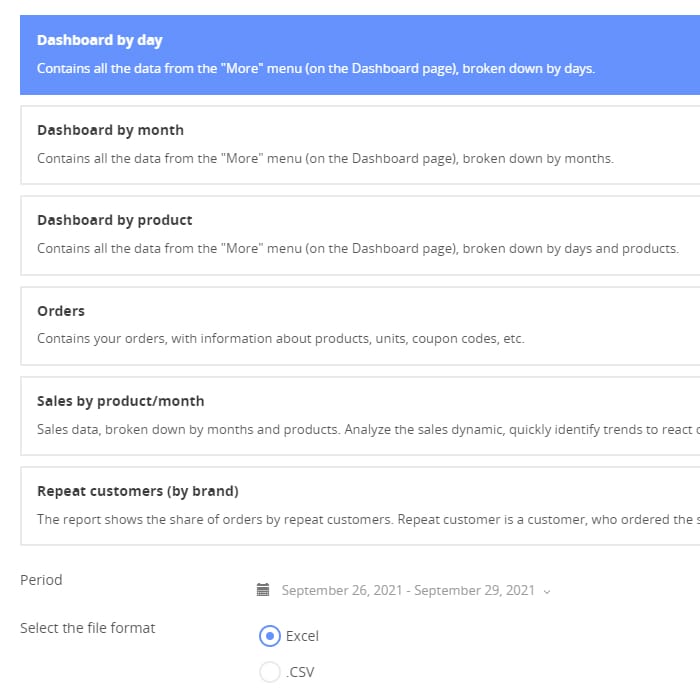Click the .CSV format label text
The image size is (700, 700).
[x=300, y=672]
